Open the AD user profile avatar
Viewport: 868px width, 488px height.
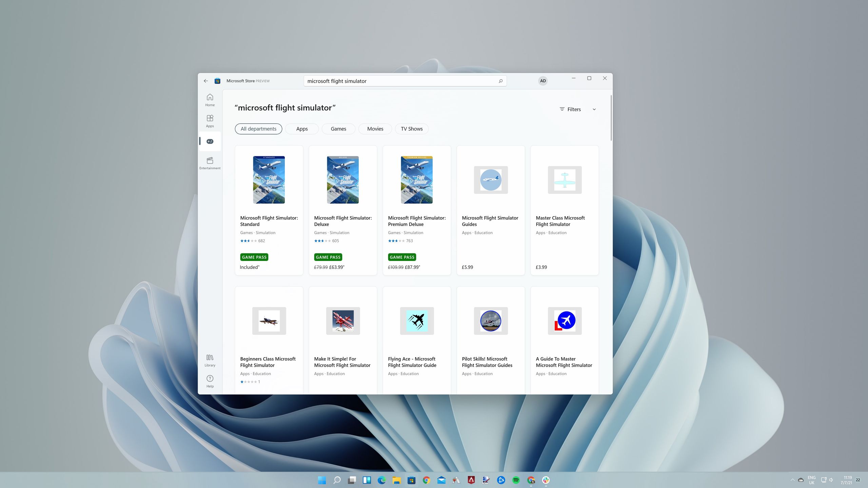[x=543, y=81]
